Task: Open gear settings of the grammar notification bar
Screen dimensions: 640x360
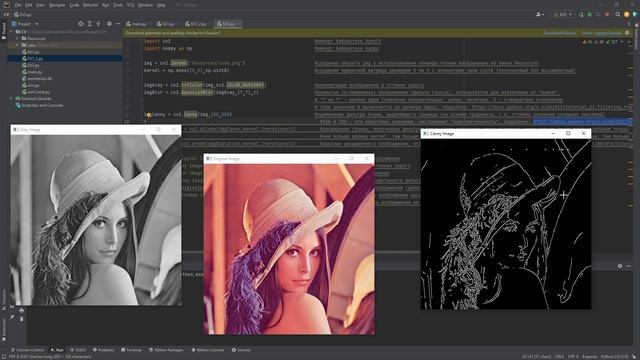Action: click(x=627, y=33)
